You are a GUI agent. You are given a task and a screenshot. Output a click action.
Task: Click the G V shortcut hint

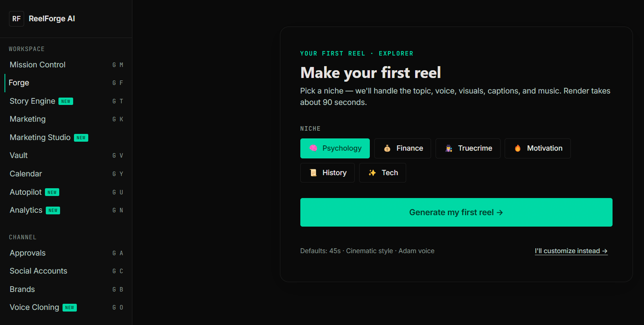click(x=118, y=156)
